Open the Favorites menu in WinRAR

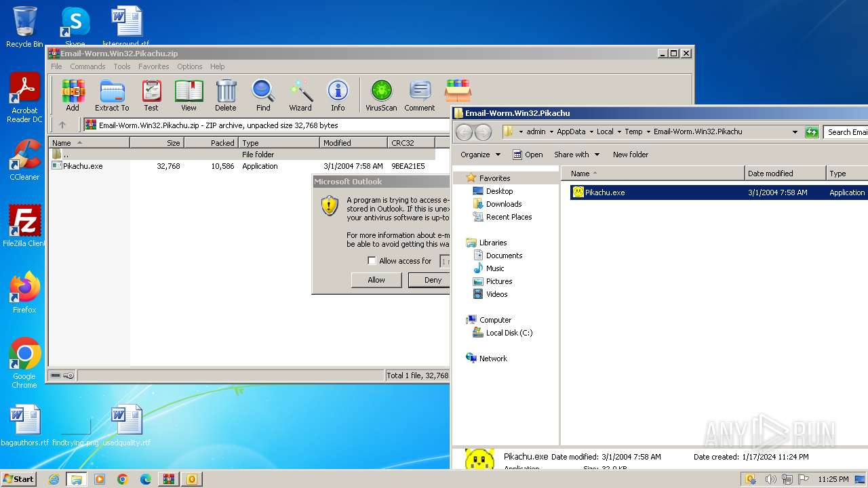(154, 66)
